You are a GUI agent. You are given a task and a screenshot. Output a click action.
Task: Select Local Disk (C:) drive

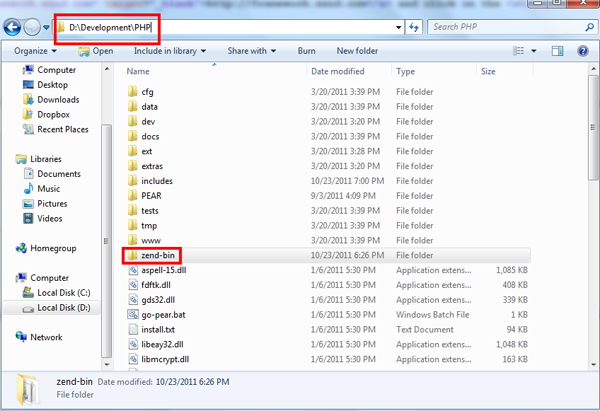pyautogui.click(x=65, y=294)
